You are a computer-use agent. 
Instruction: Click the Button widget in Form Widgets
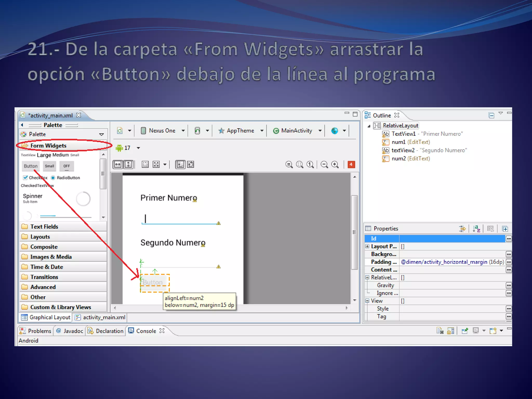(31, 166)
